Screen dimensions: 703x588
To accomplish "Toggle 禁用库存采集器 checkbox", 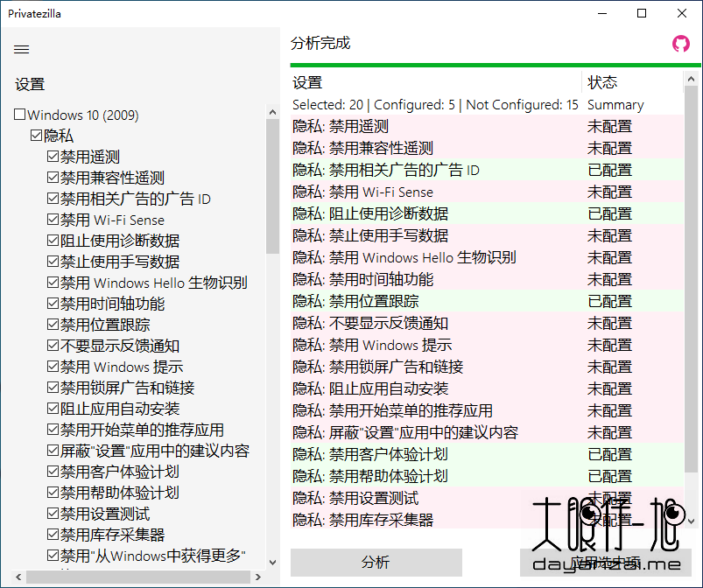I will (53, 535).
